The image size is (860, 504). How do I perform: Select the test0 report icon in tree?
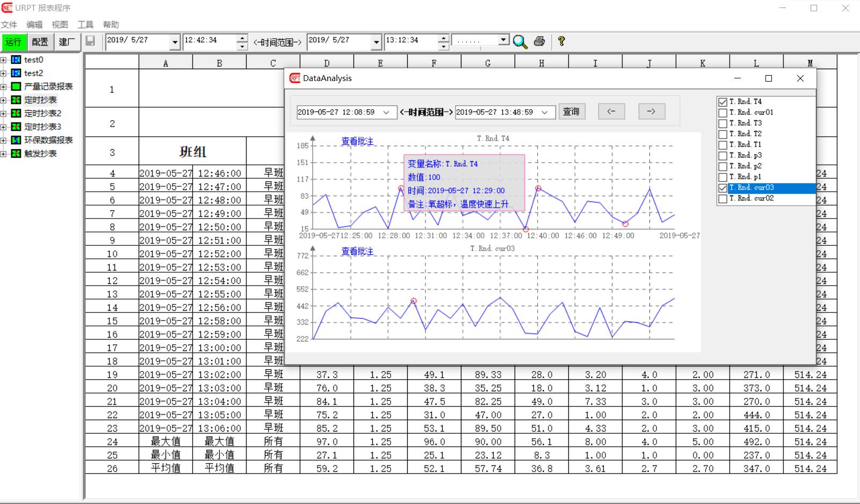(16, 60)
